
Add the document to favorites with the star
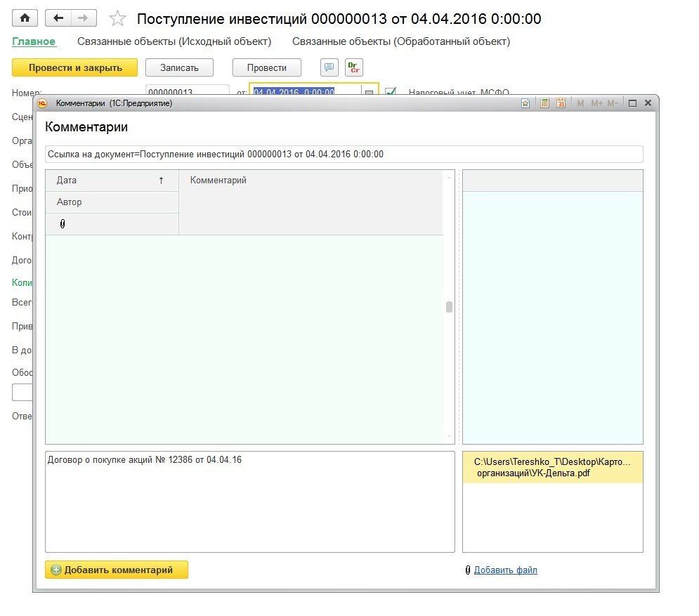(118, 19)
